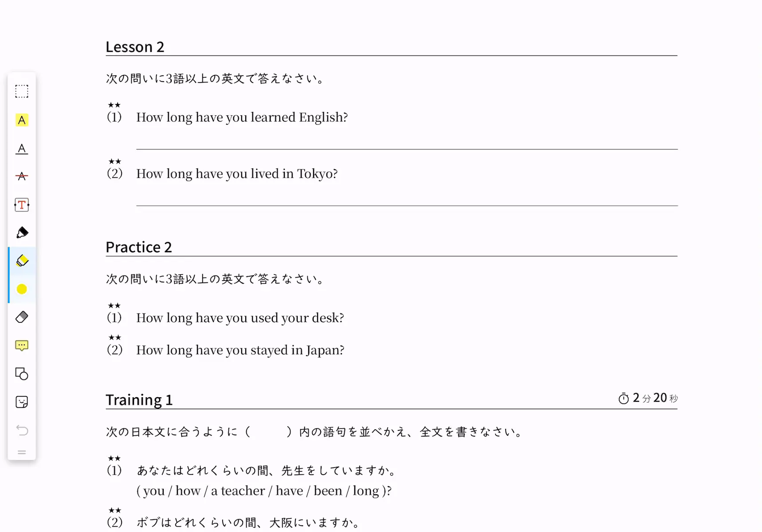
Task: Click the Practice 2 heading
Action: click(139, 247)
